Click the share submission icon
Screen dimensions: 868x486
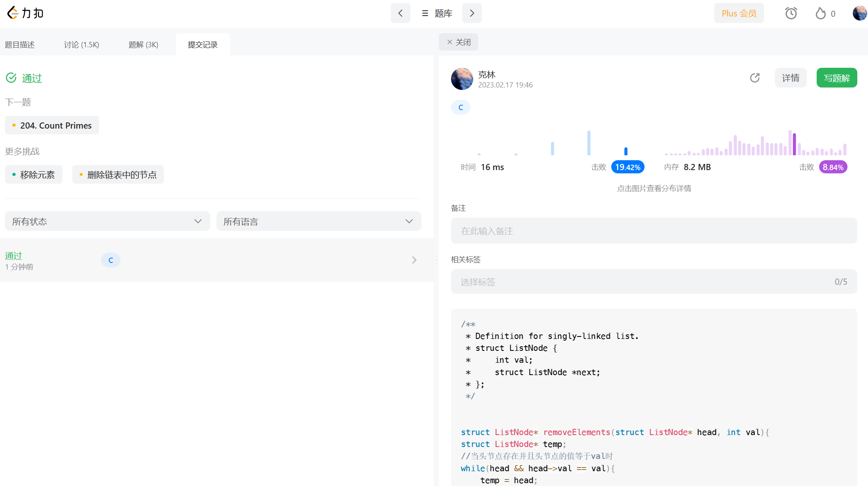[x=755, y=78]
